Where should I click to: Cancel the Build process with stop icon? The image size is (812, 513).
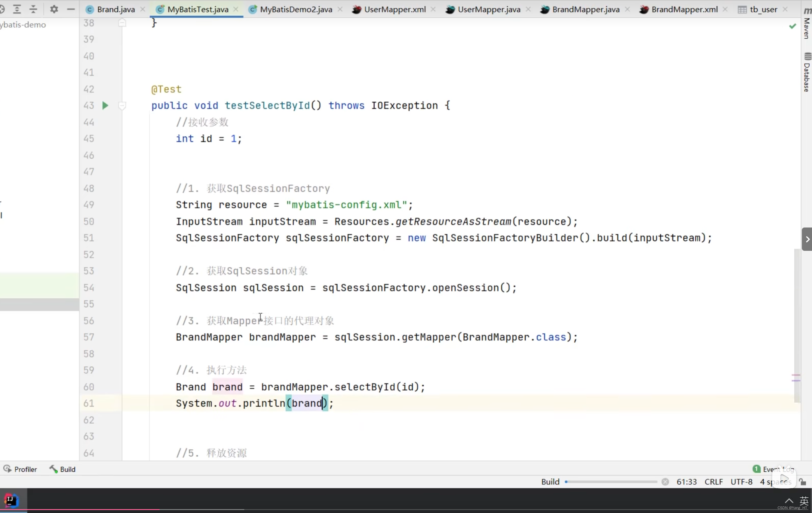click(x=665, y=482)
